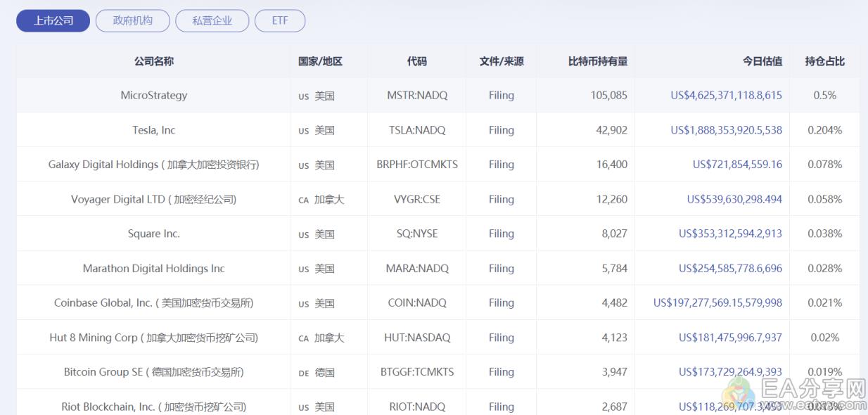Click the 比特币持有量 column header
The width and height of the screenshot is (868, 415).
click(x=598, y=61)
